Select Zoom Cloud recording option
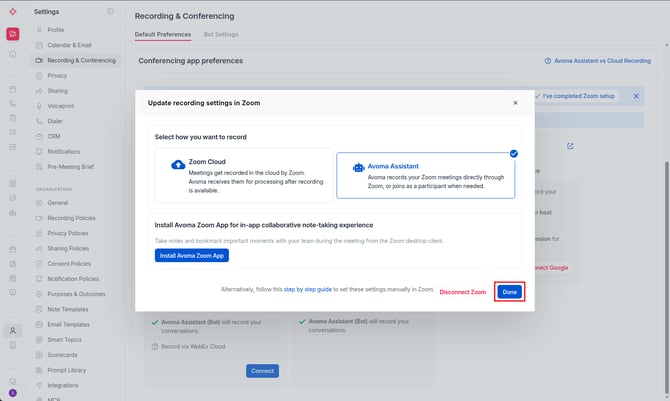Image resolution: width=670 pixels, height=401 pixels. pyautogui.click(x=244, y=175)
